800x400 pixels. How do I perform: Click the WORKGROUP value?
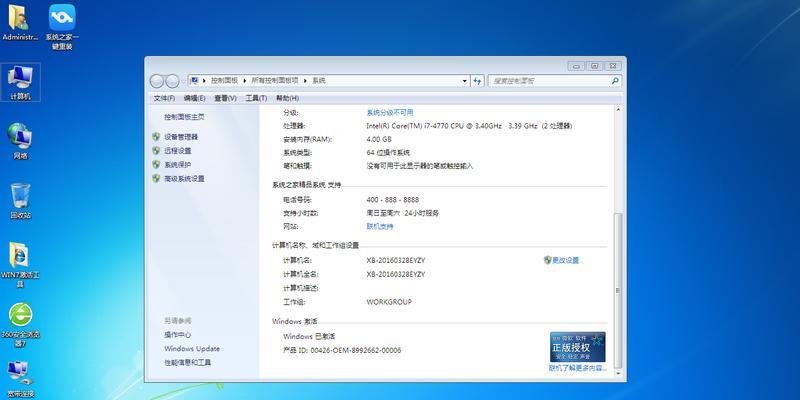pos(389,302)
